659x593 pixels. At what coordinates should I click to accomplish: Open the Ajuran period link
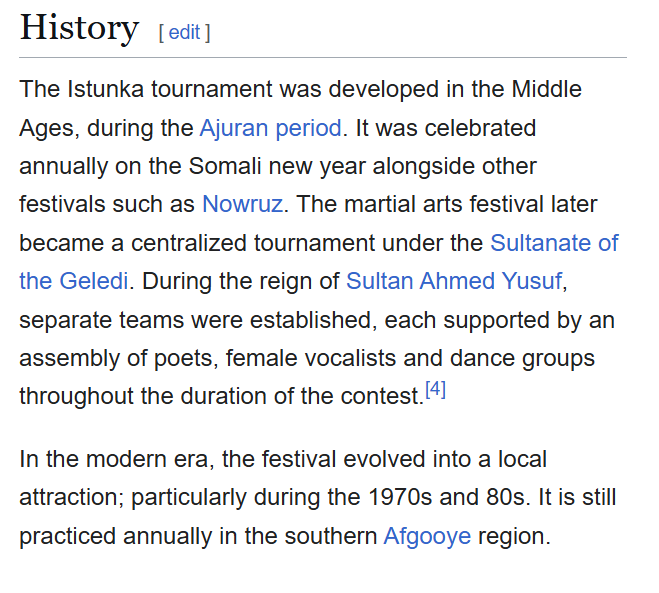[270, 128]
